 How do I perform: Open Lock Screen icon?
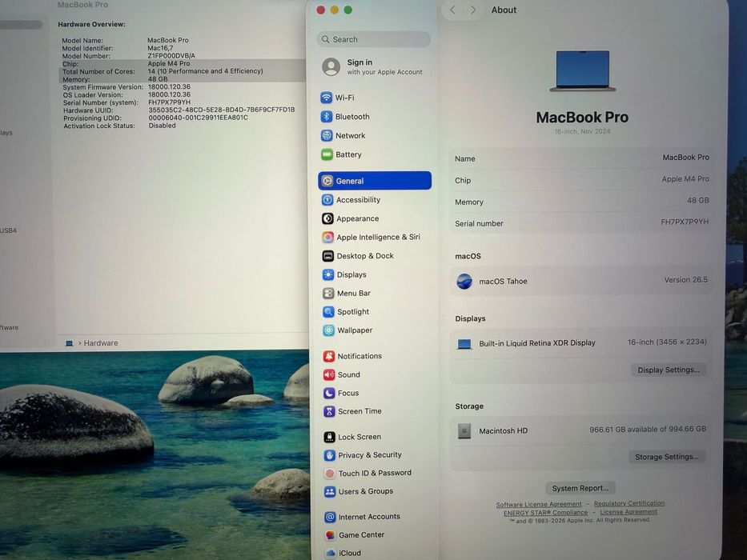pos(330,437)
